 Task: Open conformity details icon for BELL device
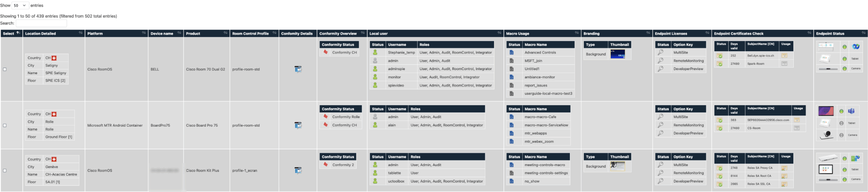tap(298, 69)
